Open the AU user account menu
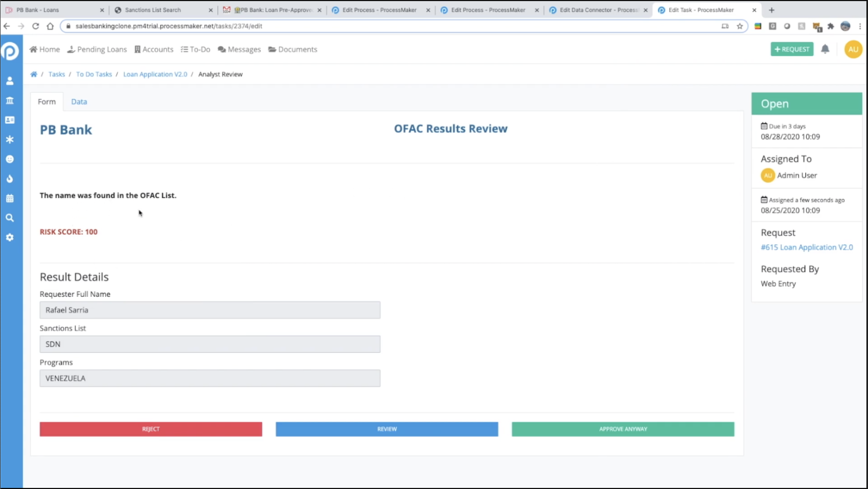This screenshot has width=868, height=489. pyautogui.click(x=853, y=49)
